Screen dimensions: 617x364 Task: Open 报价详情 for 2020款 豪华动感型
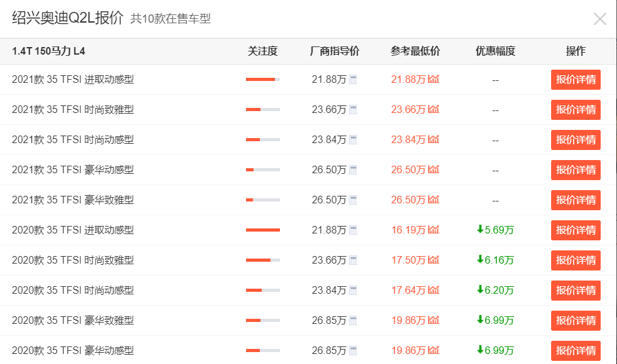(x=576, y=351)
